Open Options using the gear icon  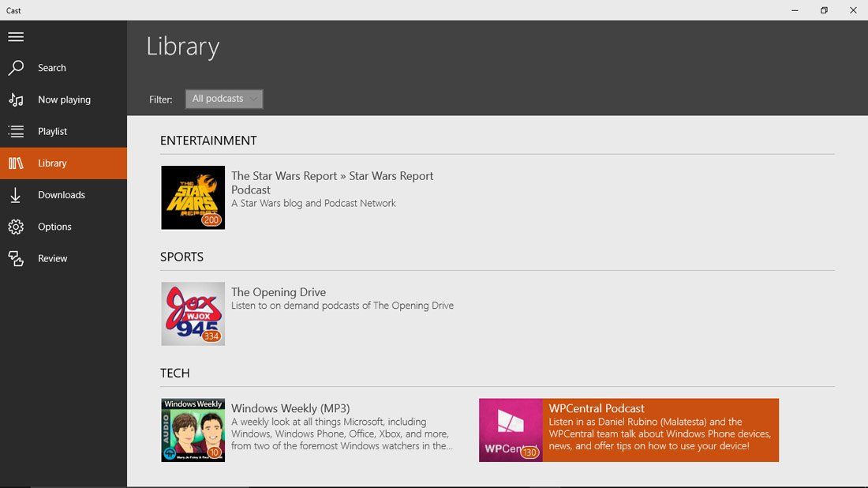[x=17, y=227]
